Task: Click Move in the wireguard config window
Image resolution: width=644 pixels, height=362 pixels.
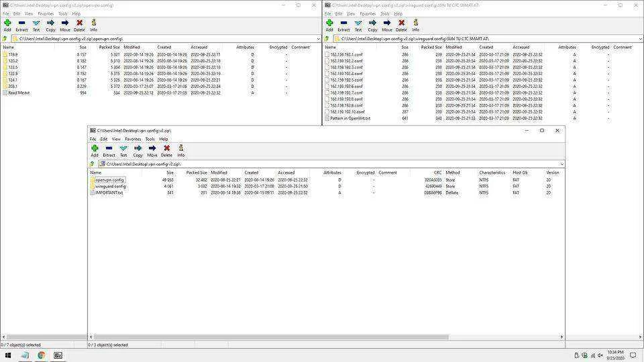Action: 387,25
